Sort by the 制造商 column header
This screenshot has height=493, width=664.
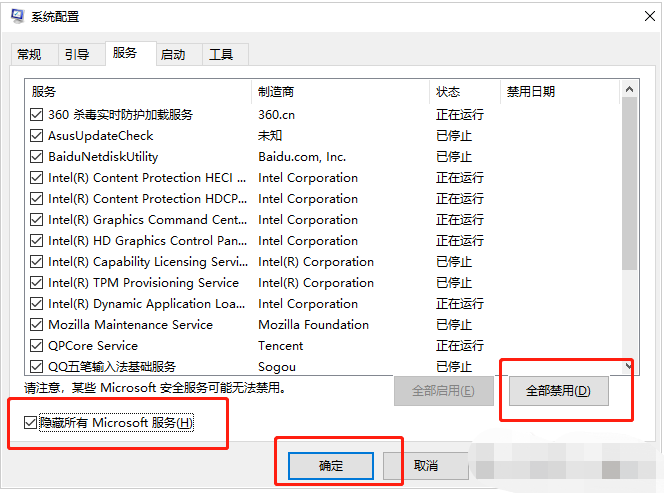click(x=340, y=91)
